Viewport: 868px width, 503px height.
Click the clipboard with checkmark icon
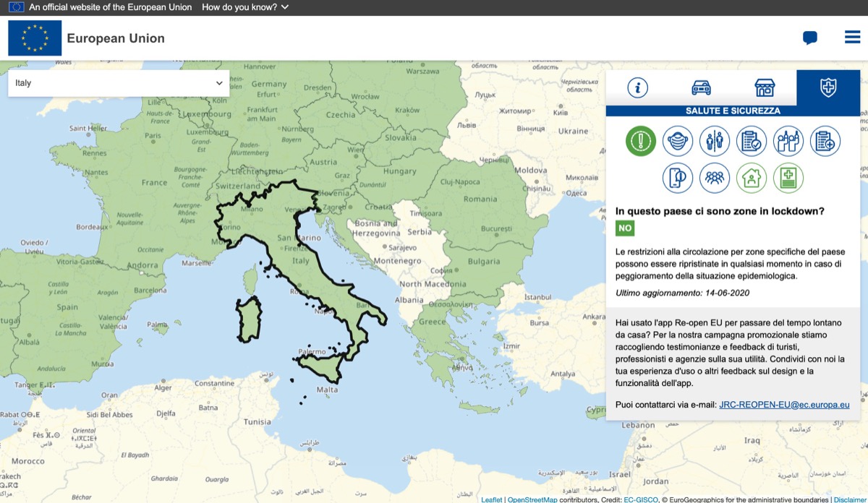(x=752, y=141)
